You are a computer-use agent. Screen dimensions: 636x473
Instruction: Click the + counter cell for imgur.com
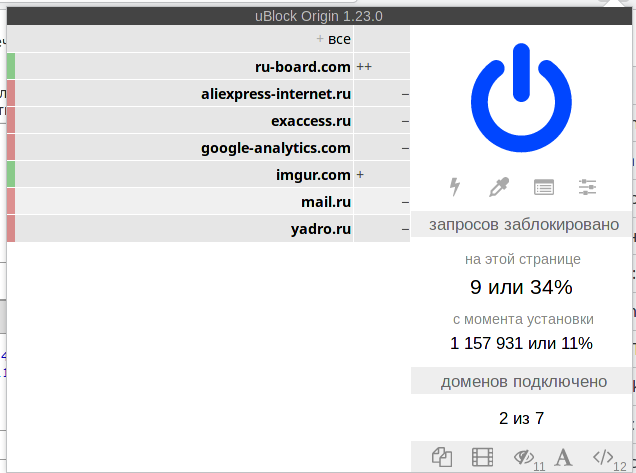(x=382, y=175)
